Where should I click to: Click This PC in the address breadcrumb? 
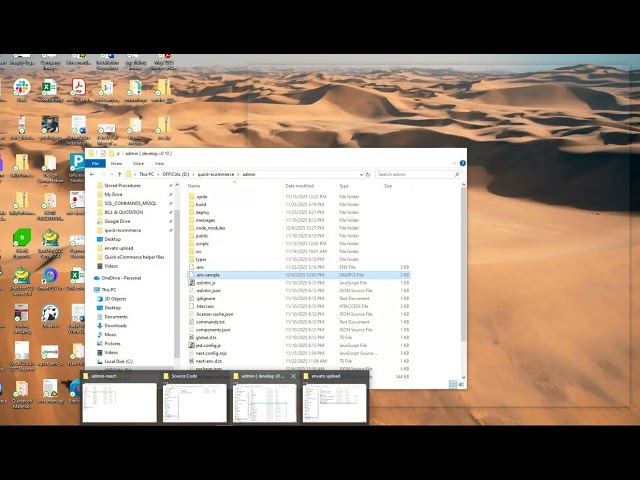(x=147, y=174)
